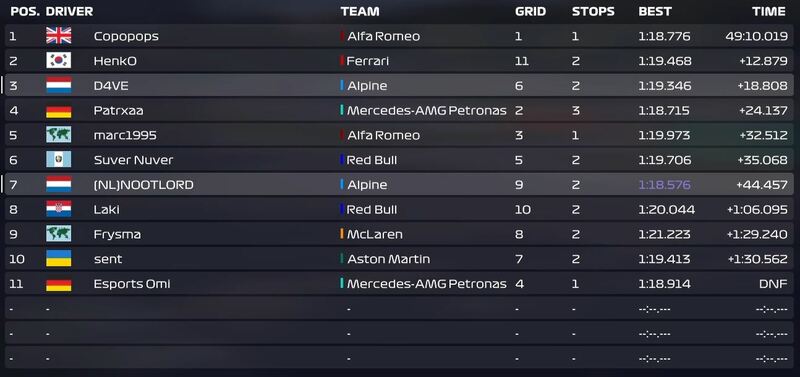
Task: Click the South Korea flag beside HenkO
Action: 59,60
